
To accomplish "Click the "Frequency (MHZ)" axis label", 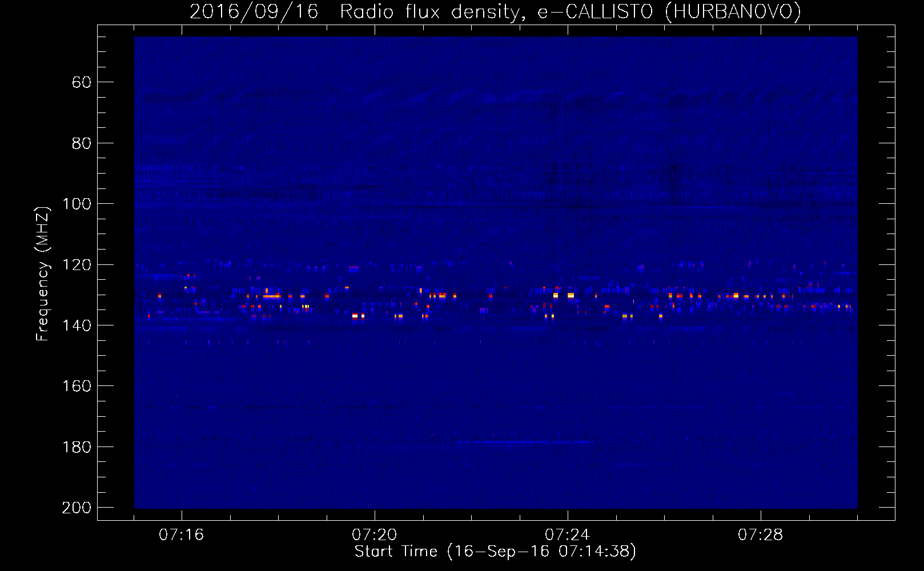I will 43,274.
